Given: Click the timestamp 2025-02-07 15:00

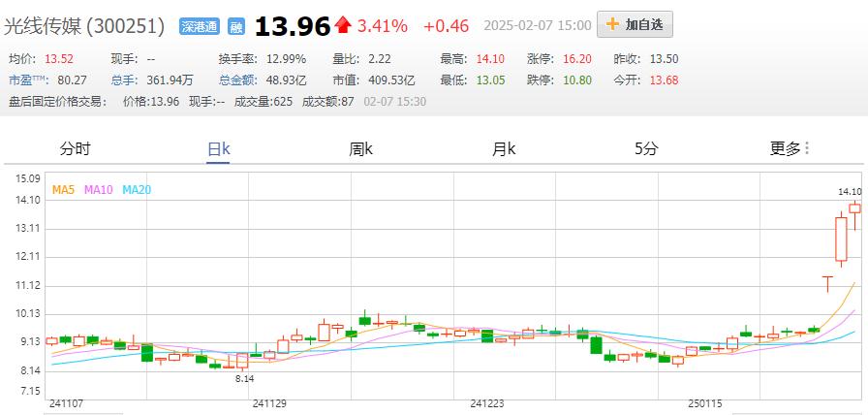Looking at the screenshot, I should click(x=537, y=25).
